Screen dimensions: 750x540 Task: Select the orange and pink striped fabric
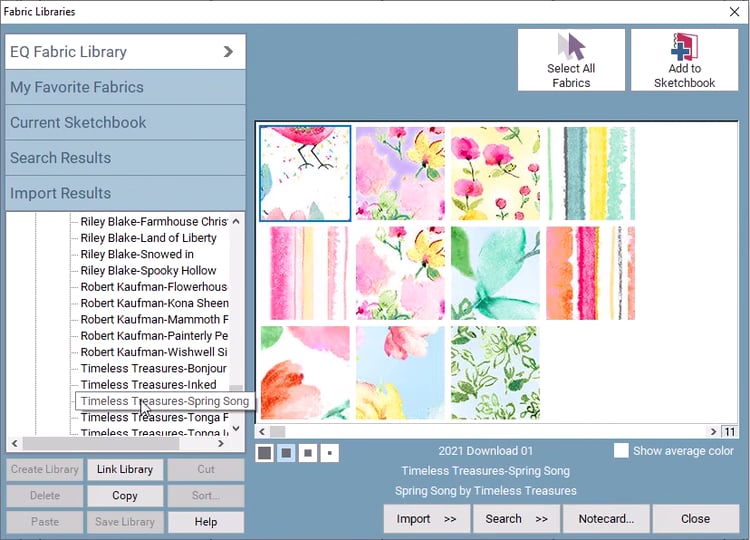coord(591,273)
